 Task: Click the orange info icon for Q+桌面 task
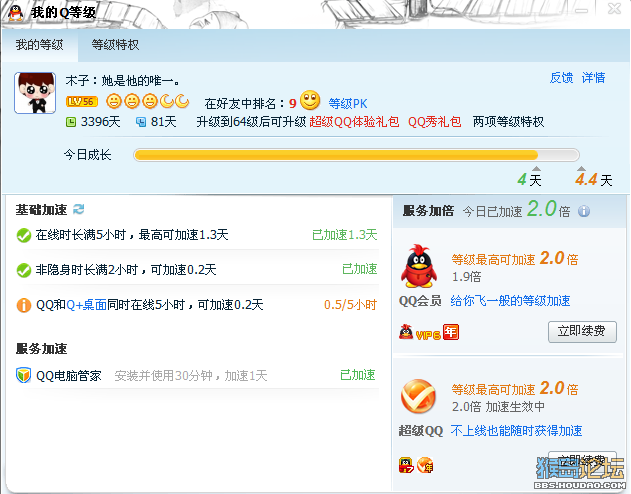[x=24, y=305]
